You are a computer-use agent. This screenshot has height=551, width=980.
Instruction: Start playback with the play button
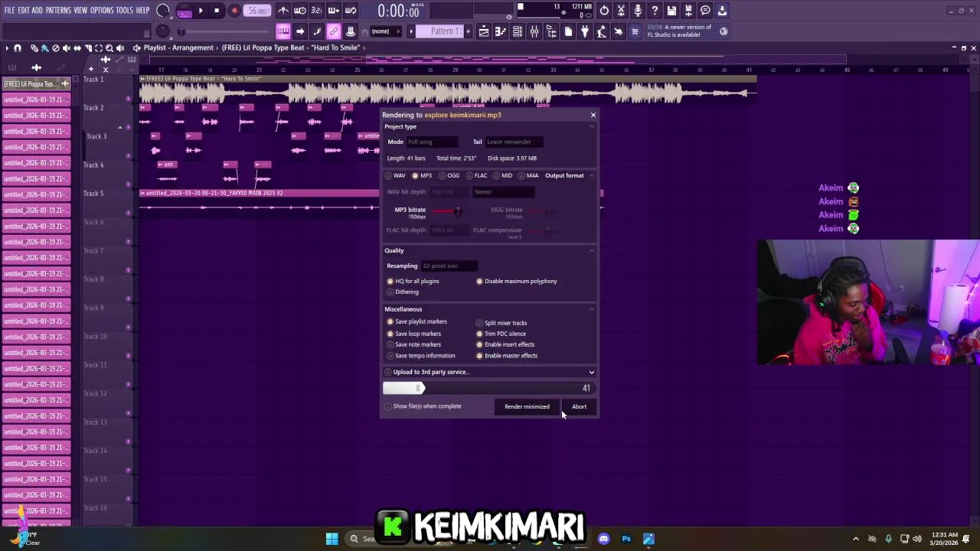(201, 11)
